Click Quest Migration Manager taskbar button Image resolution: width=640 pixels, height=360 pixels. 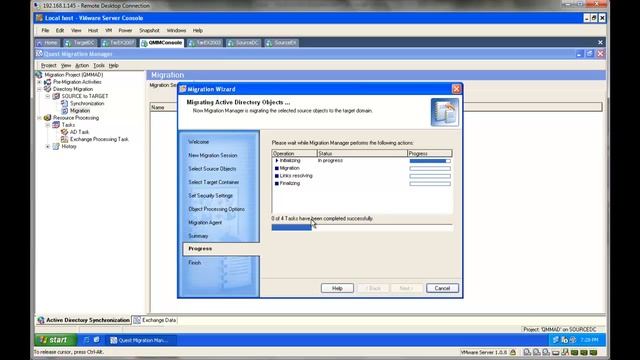point(140,340)
